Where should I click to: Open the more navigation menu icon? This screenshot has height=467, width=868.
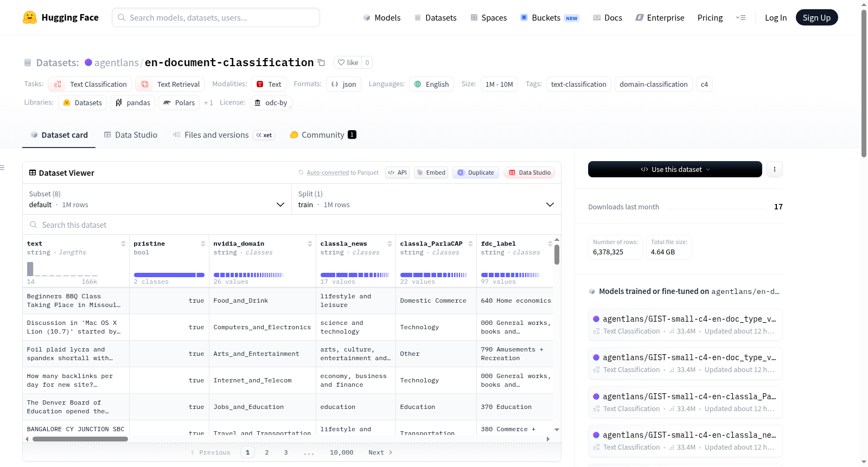741,18
